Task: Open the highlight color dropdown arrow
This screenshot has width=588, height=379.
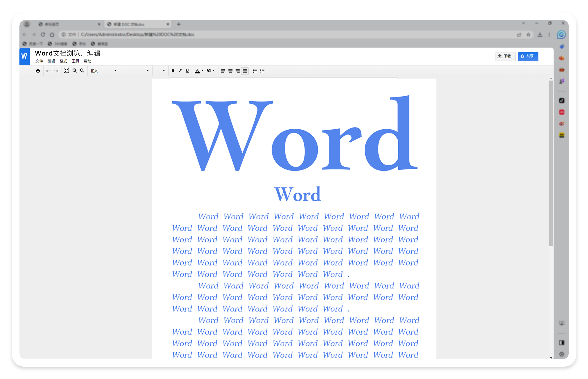Action: point(213,71)
